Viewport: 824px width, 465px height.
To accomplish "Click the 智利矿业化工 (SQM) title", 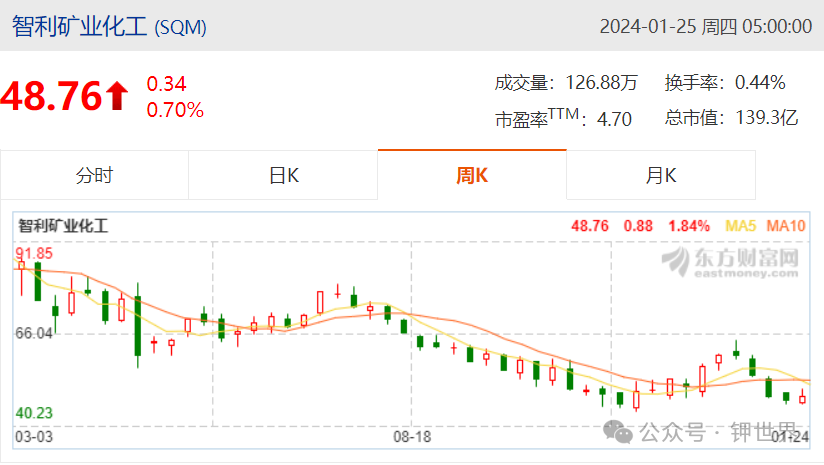I will (109, 26).
